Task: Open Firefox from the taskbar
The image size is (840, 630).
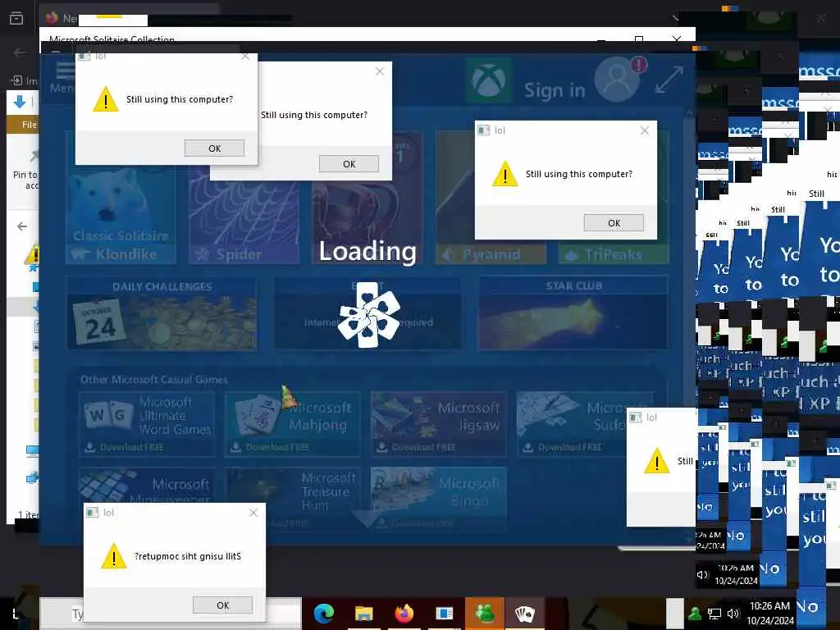Action: tap(404, 613)
